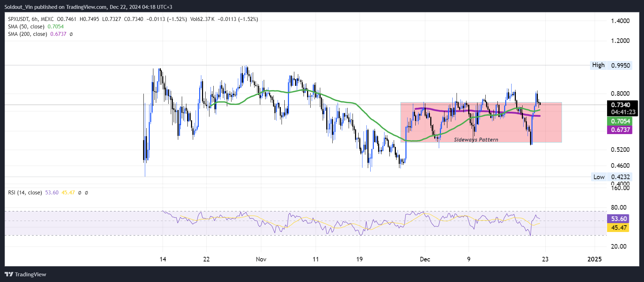Click the first ø symbol in RSI legend
Viewport: 644px width, 282px height.
click(x=80, y=193)
